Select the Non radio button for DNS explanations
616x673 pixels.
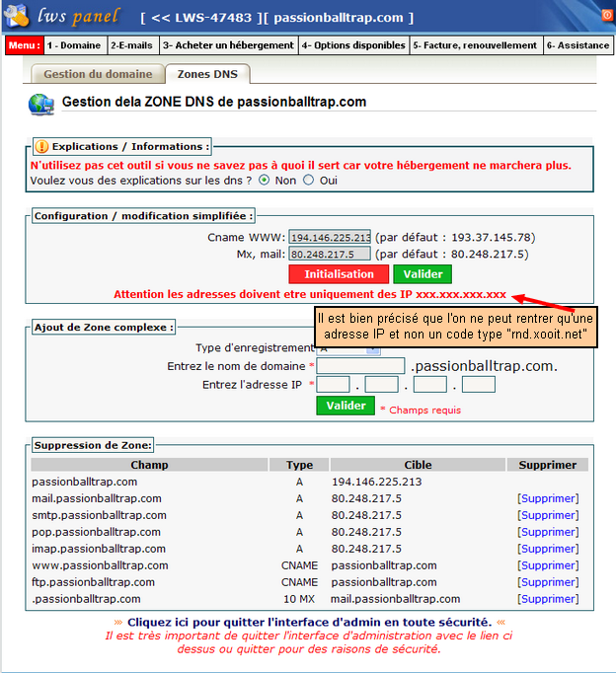[265, 181]
